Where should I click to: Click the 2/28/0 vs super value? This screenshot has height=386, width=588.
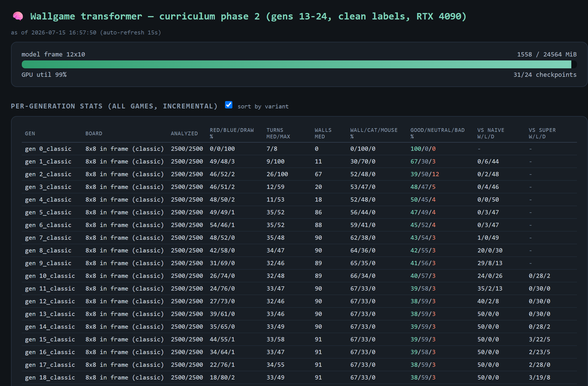click(x=540, y=365)
